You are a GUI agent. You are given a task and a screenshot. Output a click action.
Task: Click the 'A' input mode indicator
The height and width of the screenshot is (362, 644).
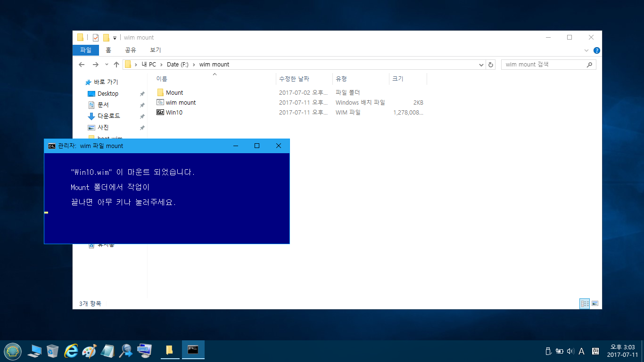coord(581,351)
